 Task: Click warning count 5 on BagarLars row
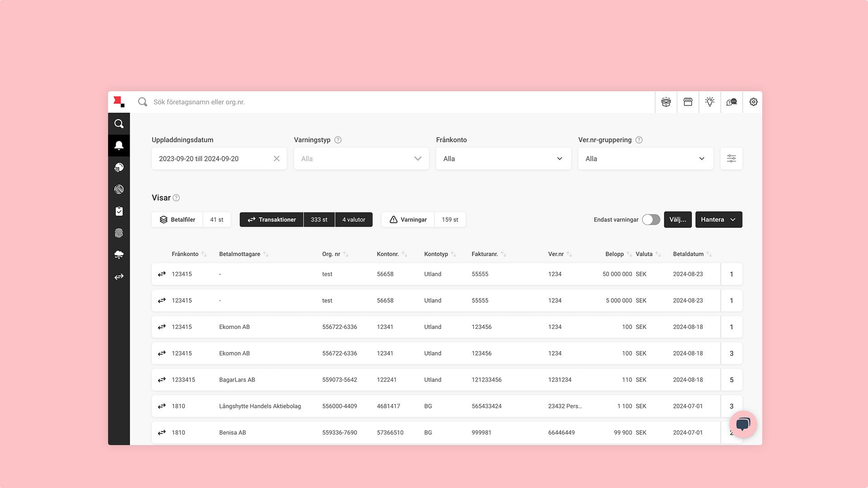pos(731,380)
